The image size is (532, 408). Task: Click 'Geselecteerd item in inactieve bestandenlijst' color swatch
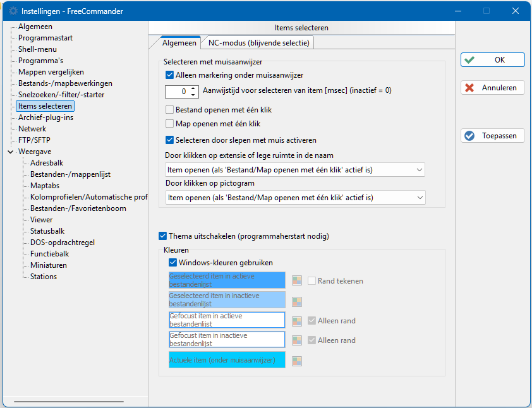pos(227,300)
